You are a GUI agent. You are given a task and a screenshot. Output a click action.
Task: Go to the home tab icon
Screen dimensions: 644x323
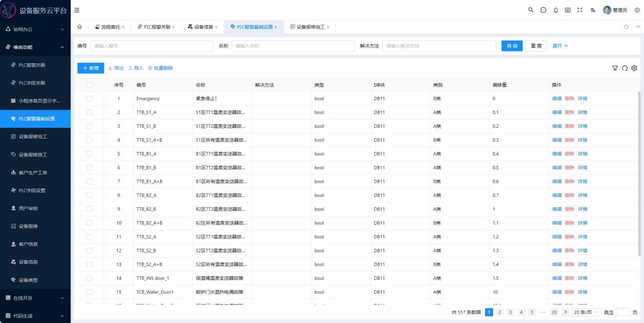[79, 27]
